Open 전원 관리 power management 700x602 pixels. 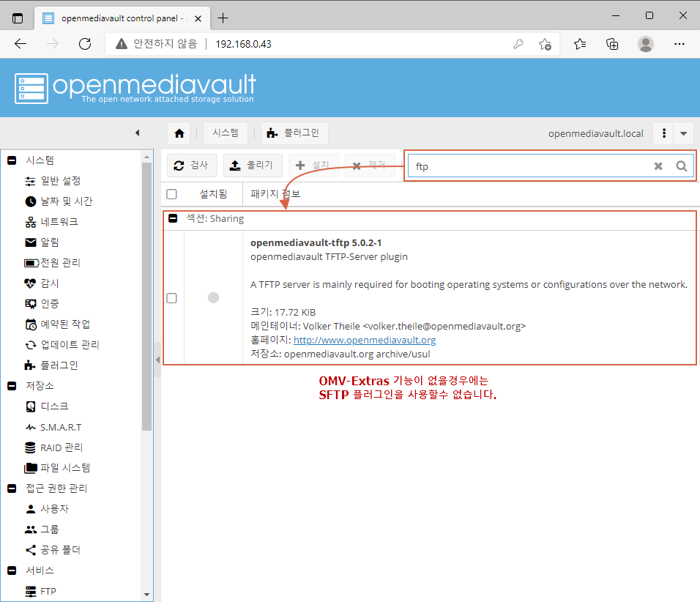52,263
